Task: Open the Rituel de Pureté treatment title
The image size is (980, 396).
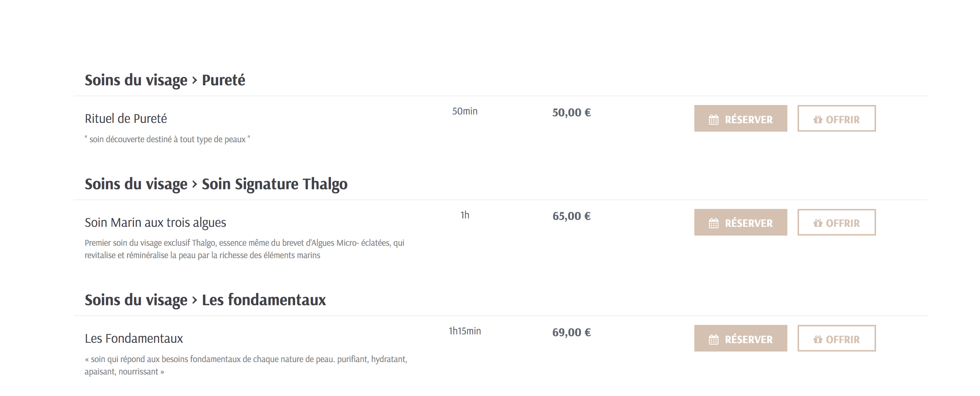Action: pyautogui.click(x=126, y=119)
